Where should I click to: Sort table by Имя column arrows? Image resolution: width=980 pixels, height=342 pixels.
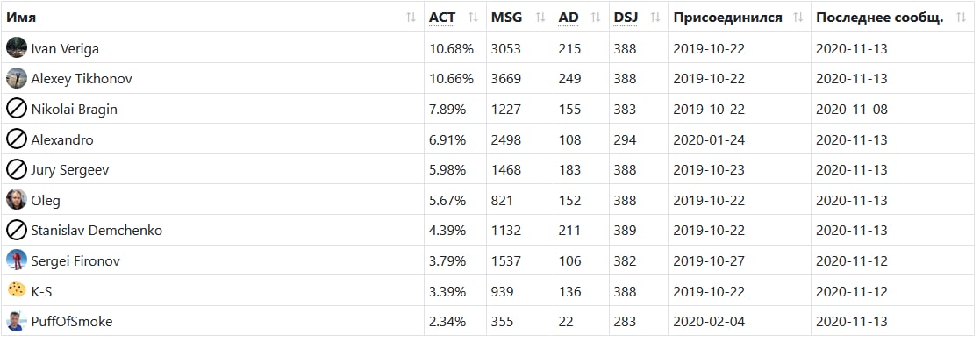tap(411, 18)
